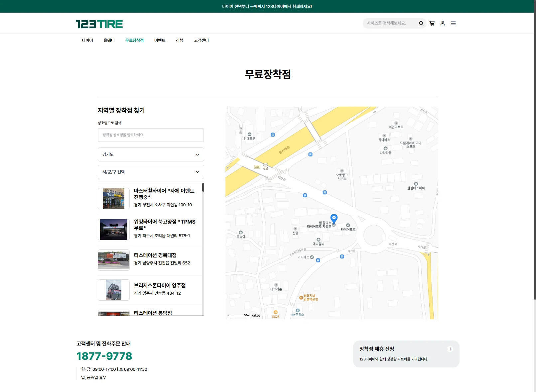Screen dimensions: 536x392
Task: Expand the 시/군/구 선택 dropdown
Action: point(151,172)
